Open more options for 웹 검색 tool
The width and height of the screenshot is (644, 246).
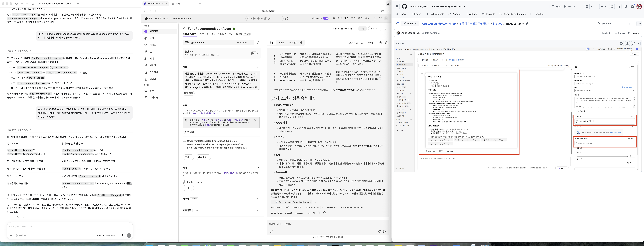pyautogui.click(x=258, y=132)
